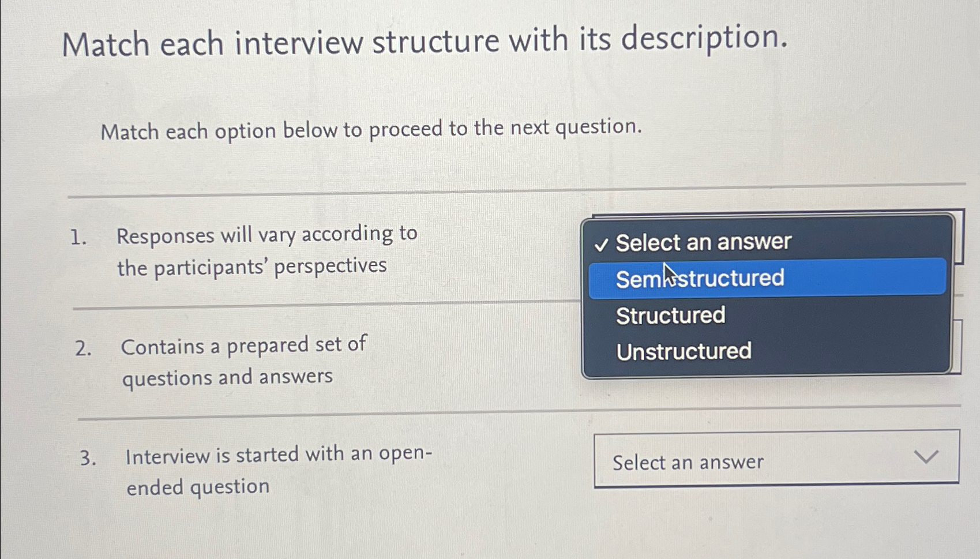Click the Structured option text in the menu
980x559 pixels.
tap(670, 315)
